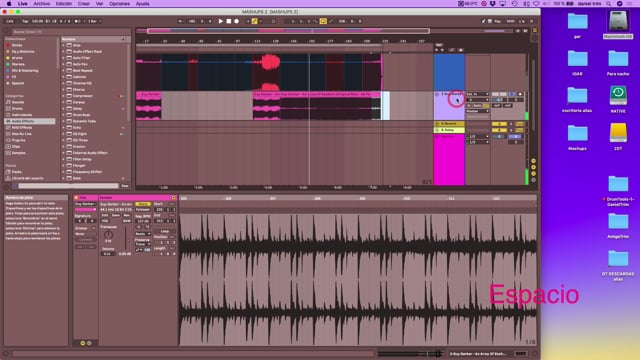Click the Arrangement Record button
Viewport: 640px width, 360px height.
[236, 21]
